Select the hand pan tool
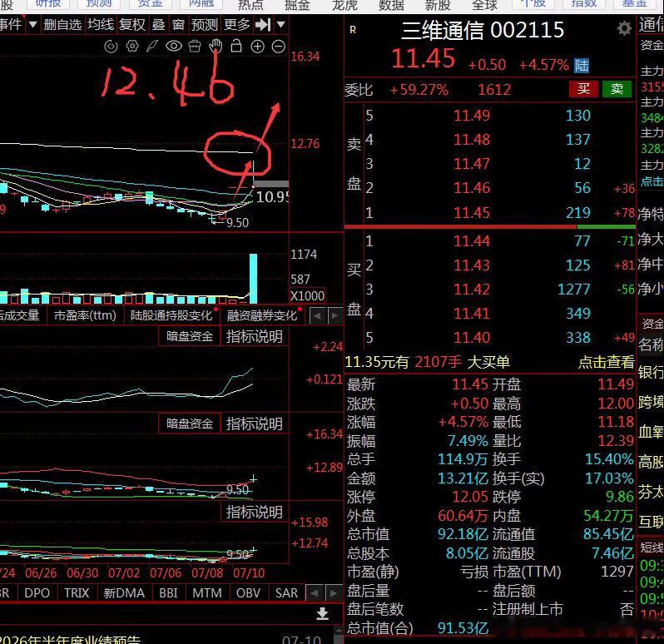664x644 pixels. point(216,46)
